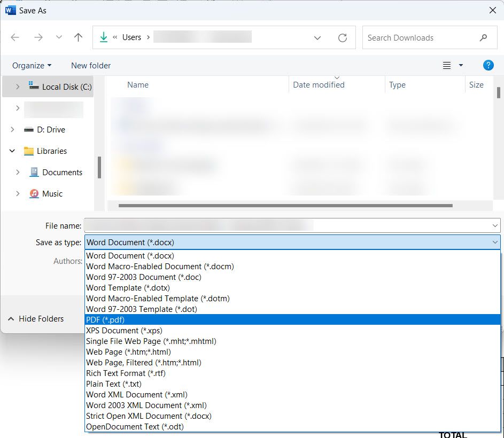Screen dimensions: 504x438
Task: Click the forward navigation arrow
Action: click(38, 37)
